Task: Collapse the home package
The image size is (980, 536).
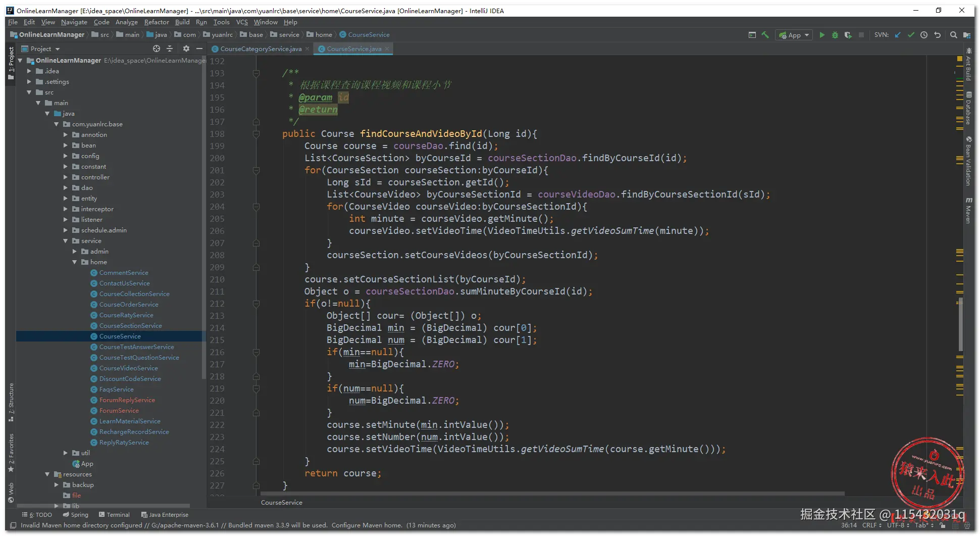Action: click(75, 262)
